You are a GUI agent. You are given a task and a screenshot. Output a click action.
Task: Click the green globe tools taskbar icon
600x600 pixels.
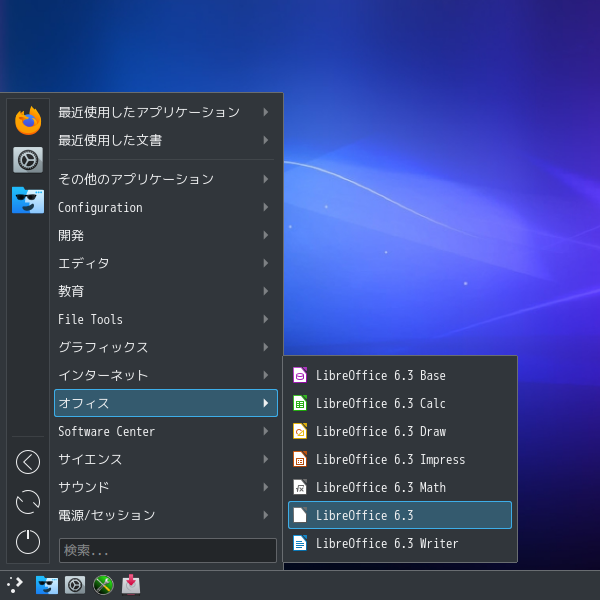[x=103, y=585]
